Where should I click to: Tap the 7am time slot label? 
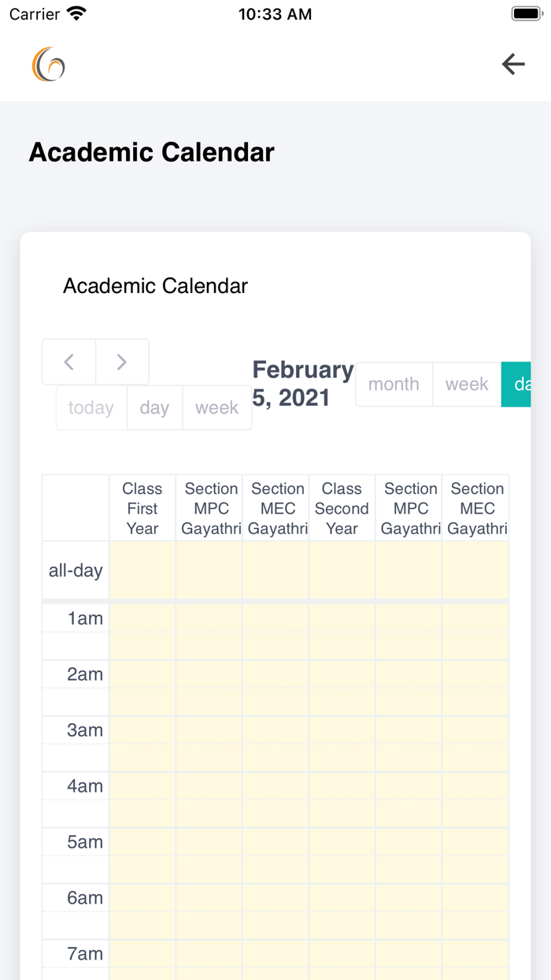(x=85, y=954)
